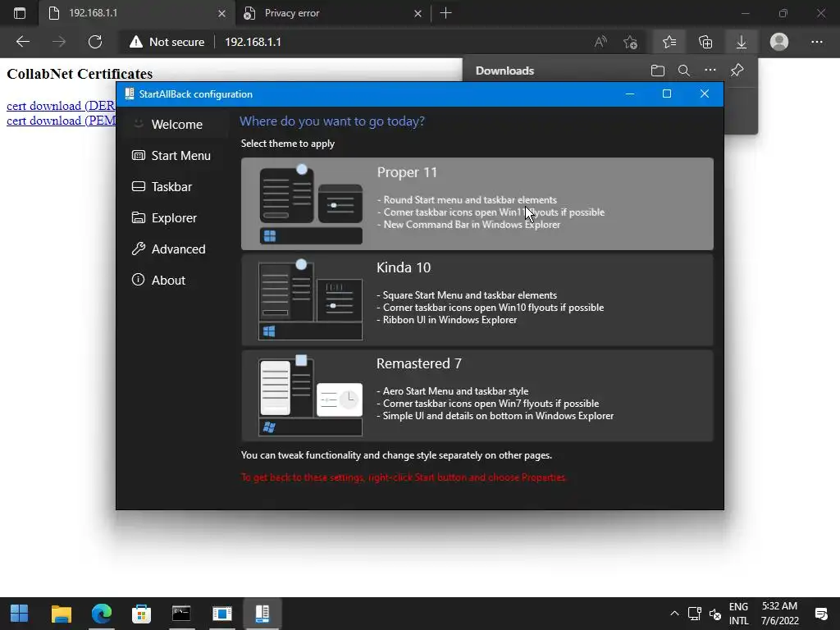Pin the Downloads panel

coord(737,71)
